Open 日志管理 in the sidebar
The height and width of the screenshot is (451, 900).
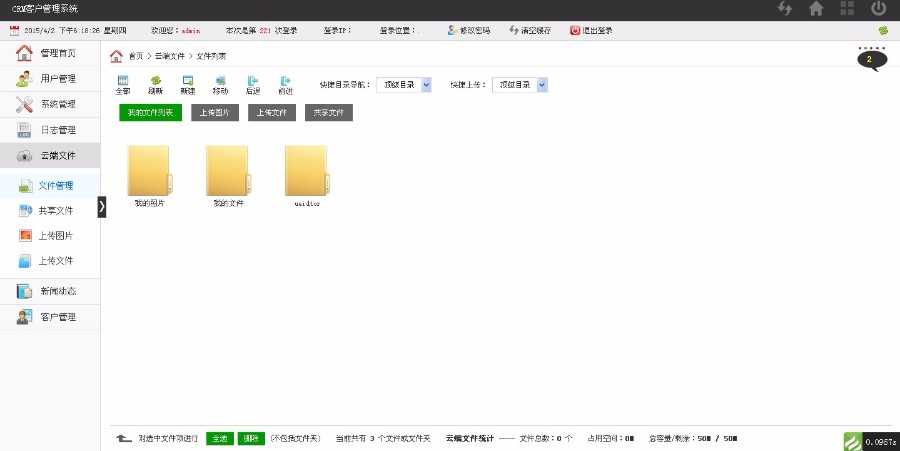(x=50, y=130)
